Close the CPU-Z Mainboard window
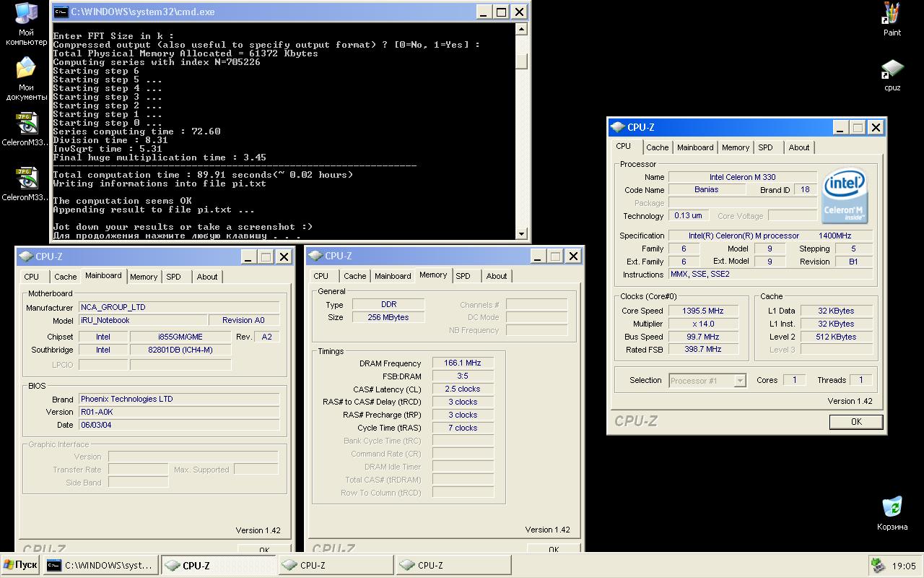 coord(284,256)
